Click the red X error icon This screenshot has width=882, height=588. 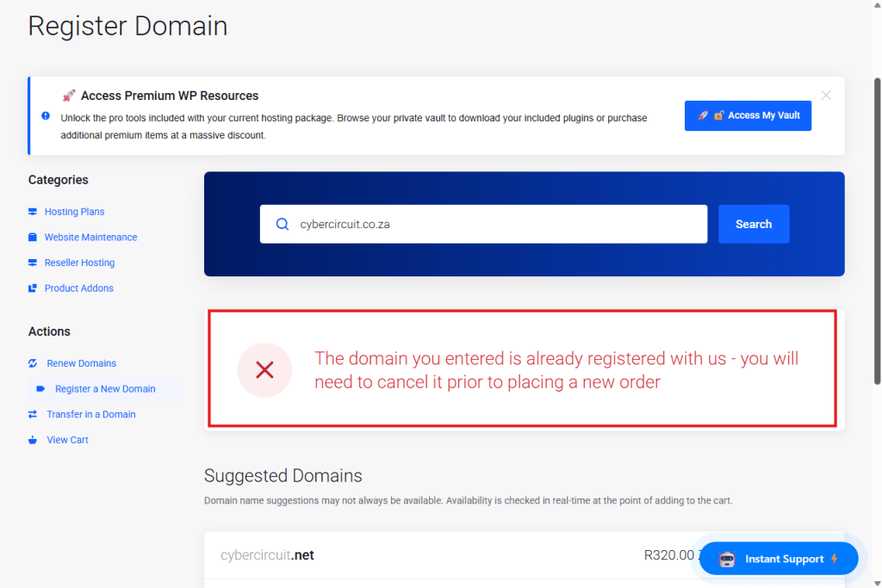[x=264, y=370]
